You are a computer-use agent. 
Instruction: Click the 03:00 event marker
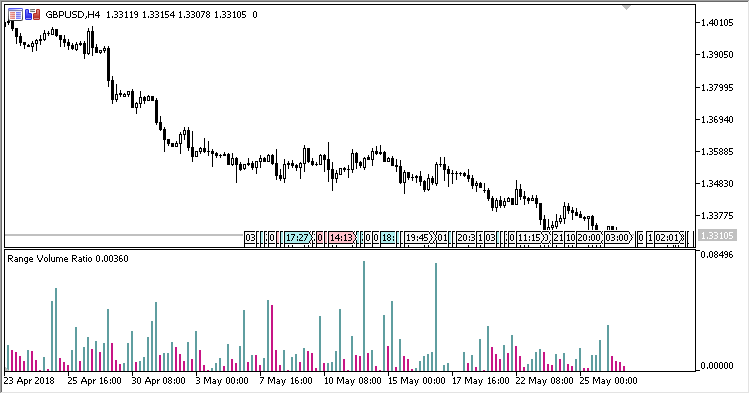pyautogui.click(x=618, y=238)
